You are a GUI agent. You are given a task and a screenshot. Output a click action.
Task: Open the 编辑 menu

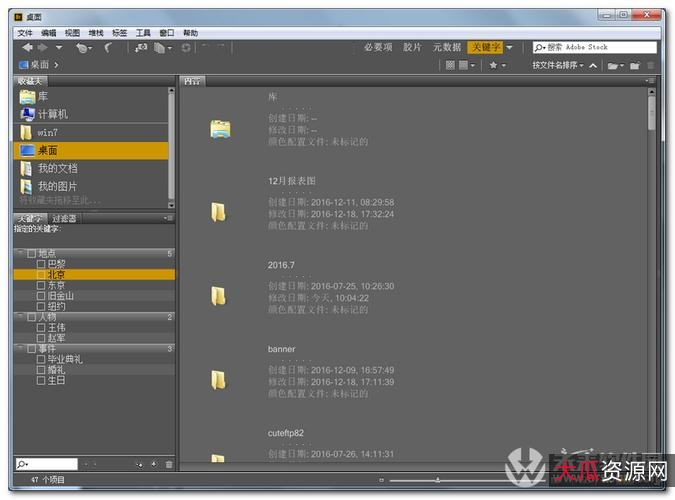coord(49,33)
